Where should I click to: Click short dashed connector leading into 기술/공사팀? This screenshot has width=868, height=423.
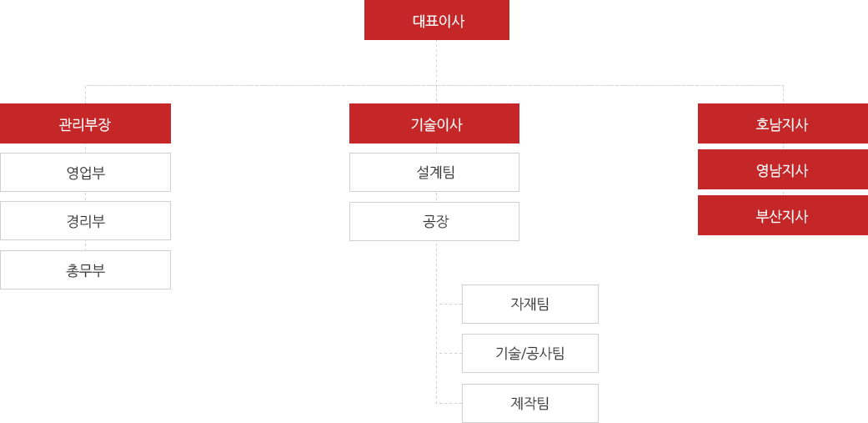(449, 353)
